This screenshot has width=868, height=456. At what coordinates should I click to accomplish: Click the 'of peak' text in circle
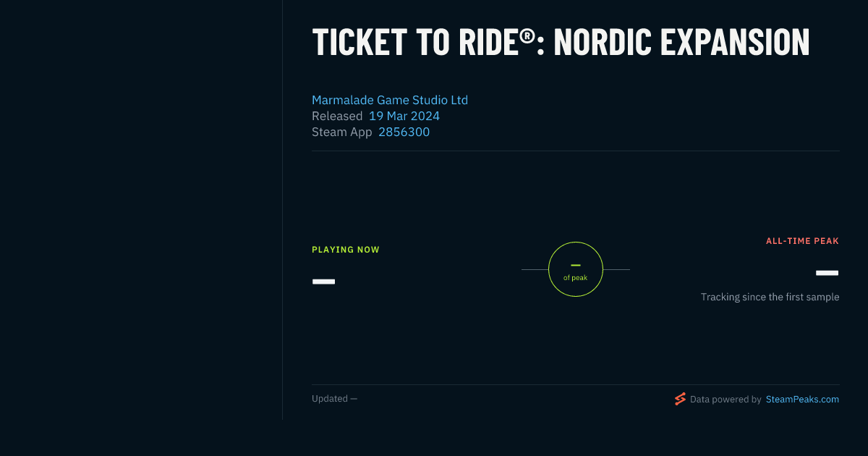(x=576, y=278)
